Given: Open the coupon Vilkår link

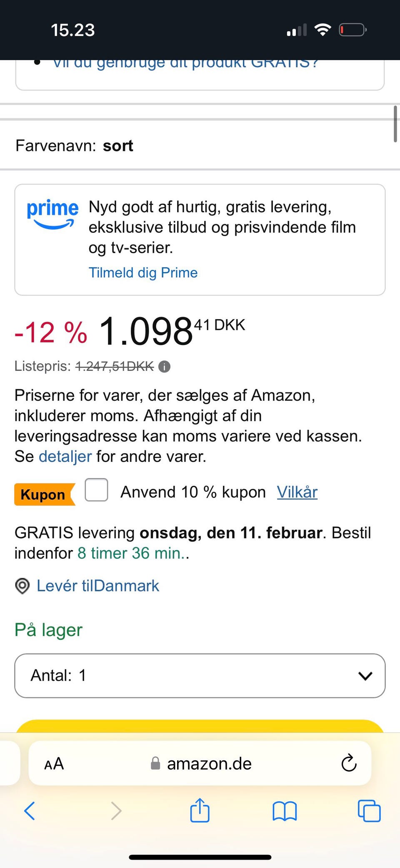Looking at the screenshot, I should 297,492.
